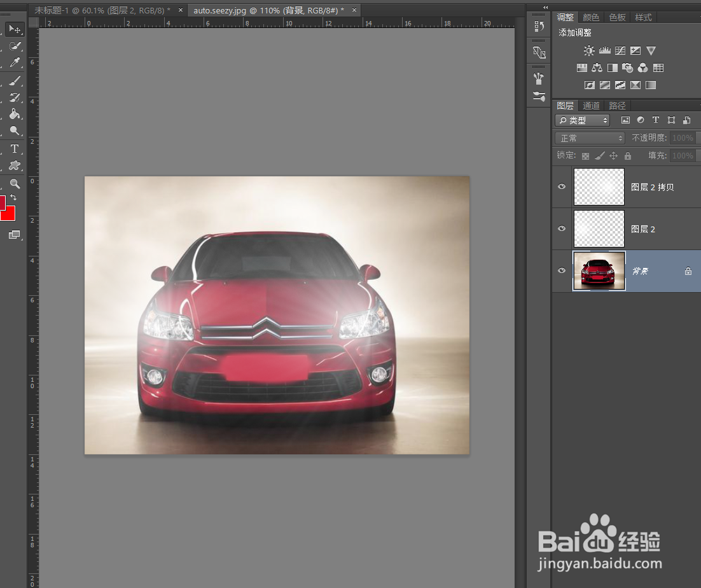Open the 色板 panel tab
Image resolution: width=701 pixels, height=588 pixels.
click(617, 17)
